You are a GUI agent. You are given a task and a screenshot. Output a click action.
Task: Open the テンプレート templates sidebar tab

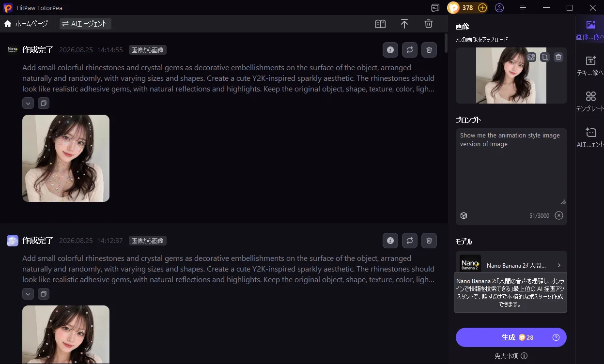coord(590,102)
